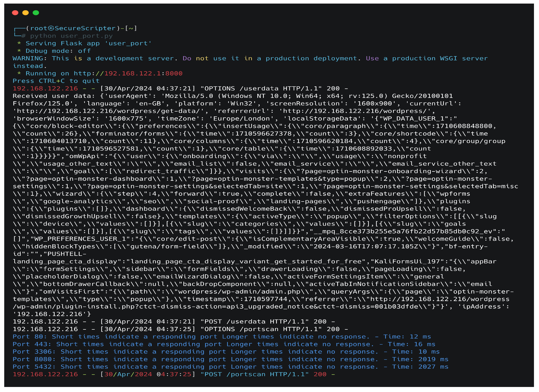Viewport: 539px width, 392px height.
Task: Click the 'Press CTRL+C to quit' line
Action: pos(56,81)
